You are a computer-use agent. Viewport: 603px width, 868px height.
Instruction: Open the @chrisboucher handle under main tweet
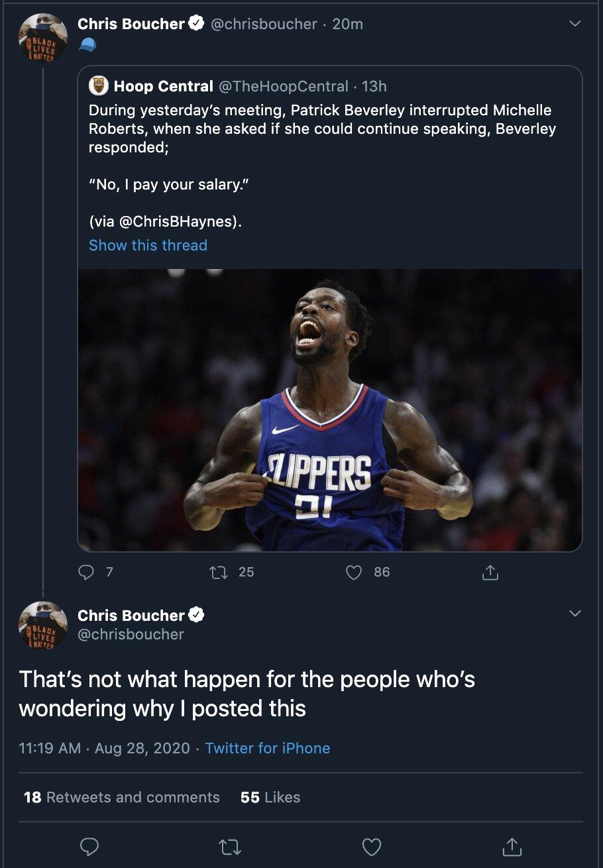131,634
